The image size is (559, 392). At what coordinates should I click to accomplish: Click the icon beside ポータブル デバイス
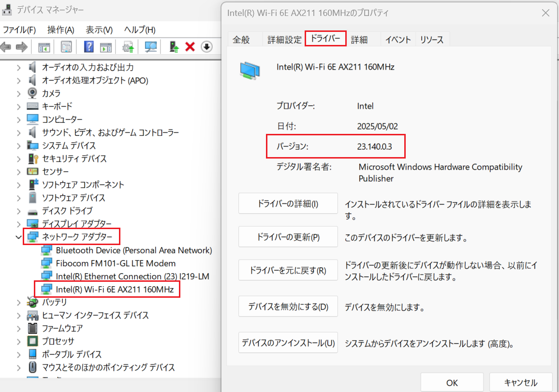[32, 354]
